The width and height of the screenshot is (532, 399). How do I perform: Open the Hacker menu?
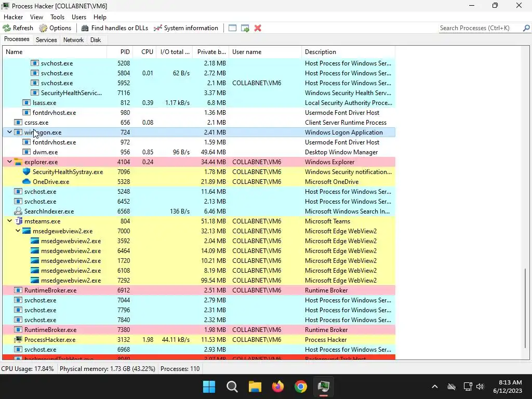(x=13, y=17)
